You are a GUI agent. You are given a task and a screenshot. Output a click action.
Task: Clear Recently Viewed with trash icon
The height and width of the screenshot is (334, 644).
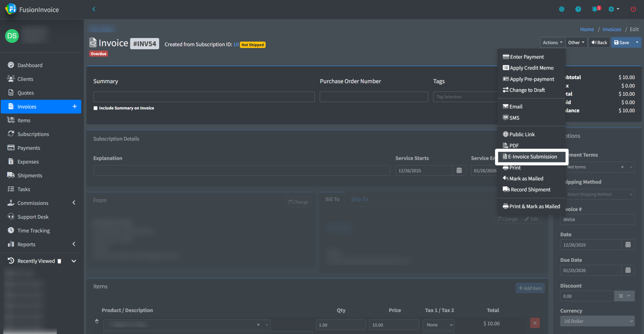(x=59, y=261)
